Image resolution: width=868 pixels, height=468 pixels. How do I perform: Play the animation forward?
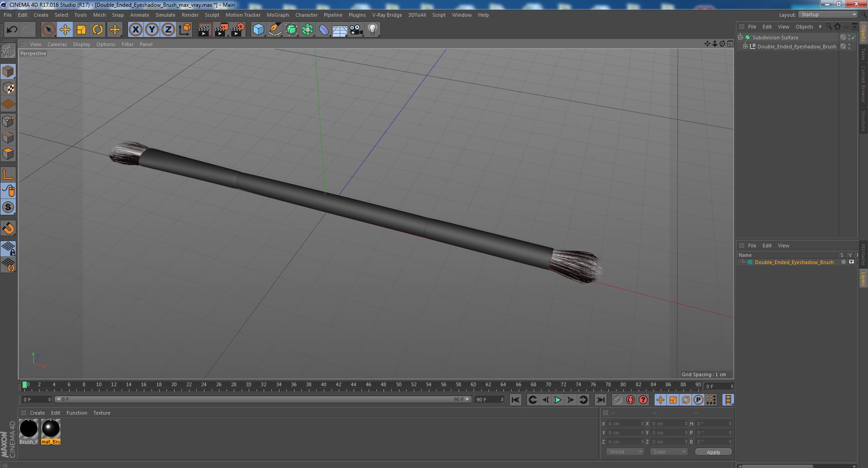click(x=558, y=400)
